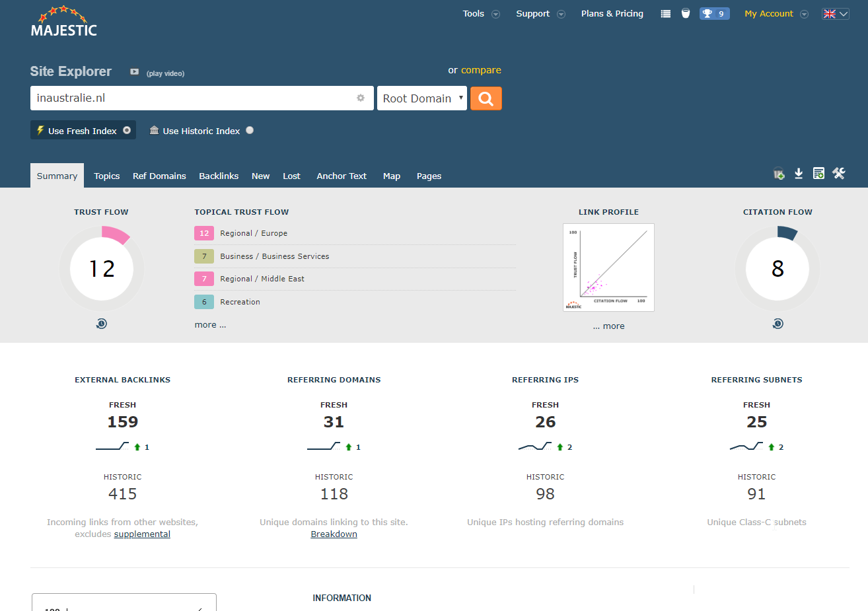
Task: Open the Anchor Text tab
Action: [x=342, y=176]
